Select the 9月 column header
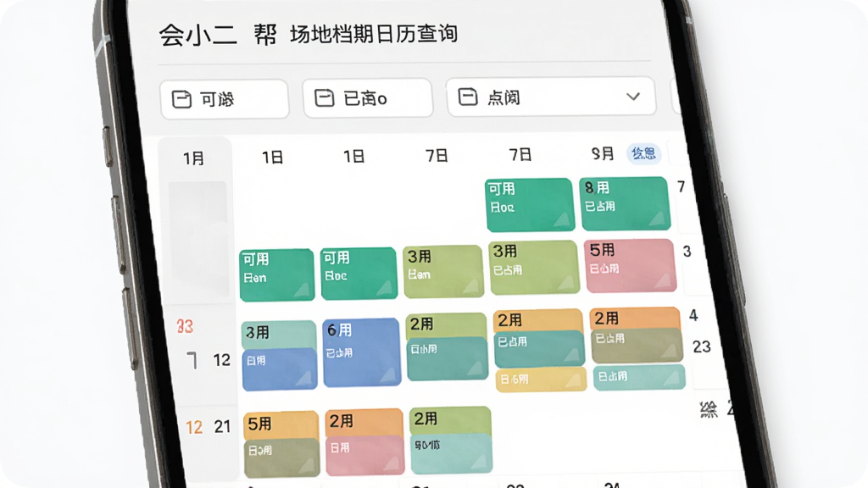This screenshot has height=488, width=868. click(603, 153)
